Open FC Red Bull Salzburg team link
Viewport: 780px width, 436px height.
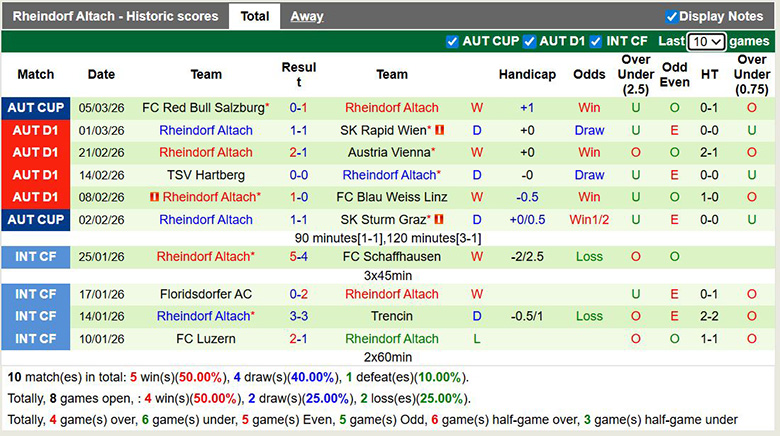(x=204, y=108)
